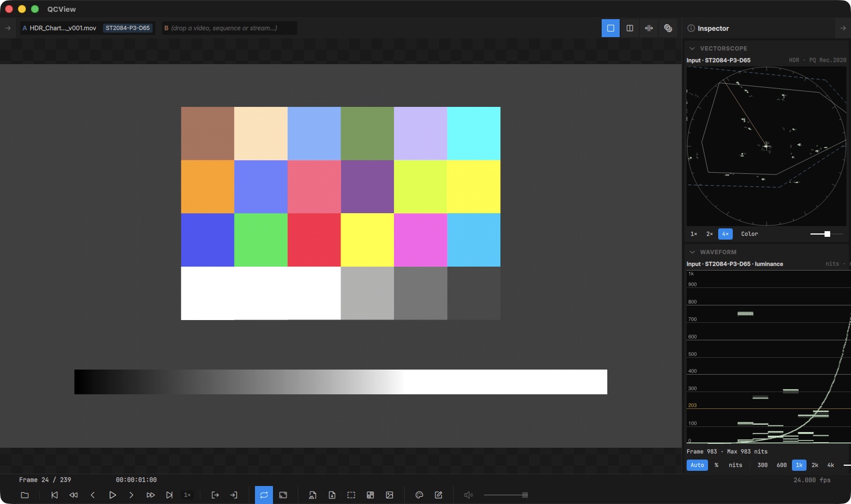Click the export image file icon
This screenshot has height=504, width=851.
(x=313, y=495)
